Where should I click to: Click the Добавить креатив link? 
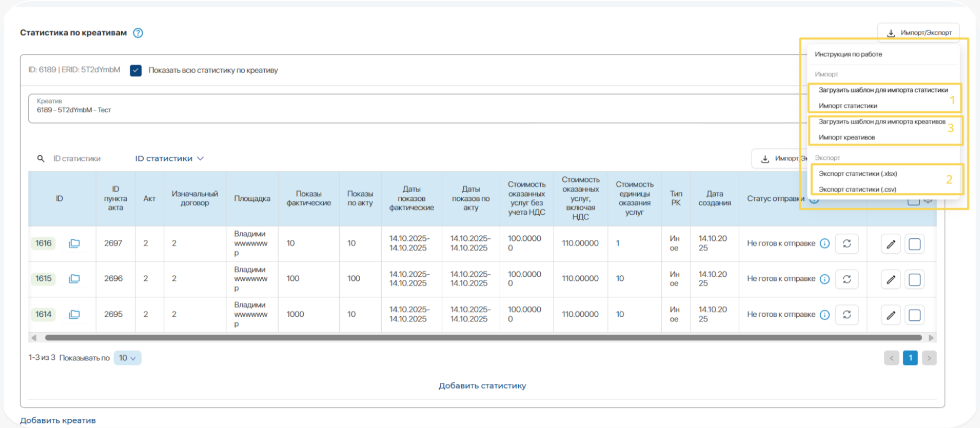[58, 420]
